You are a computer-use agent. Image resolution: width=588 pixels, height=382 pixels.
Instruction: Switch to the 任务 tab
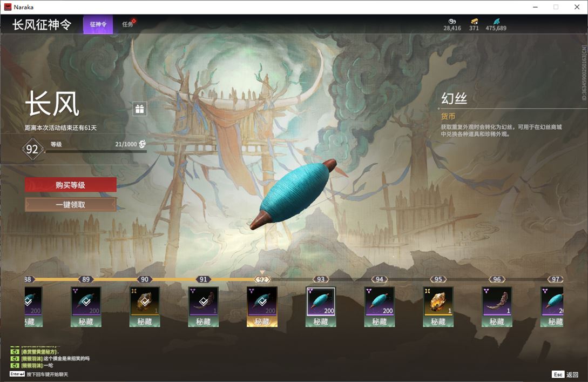tap(127, 24)
